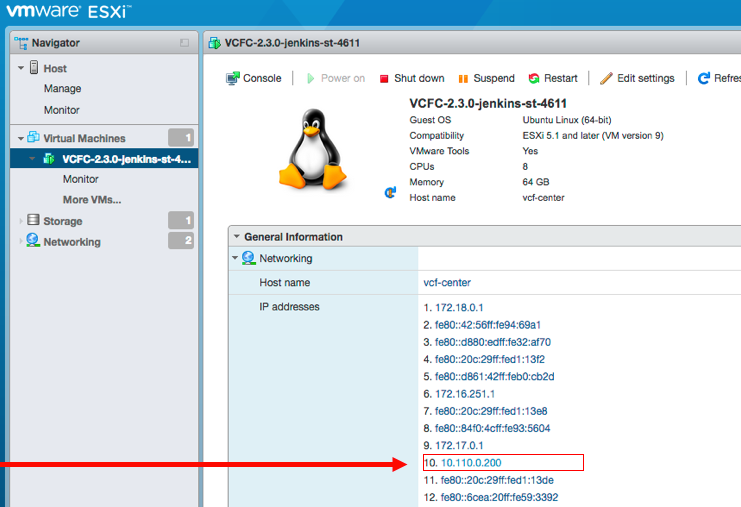Expand the Networking node in Navigator
The height and width of the screenshot is (507, 741).
[20, 241]
